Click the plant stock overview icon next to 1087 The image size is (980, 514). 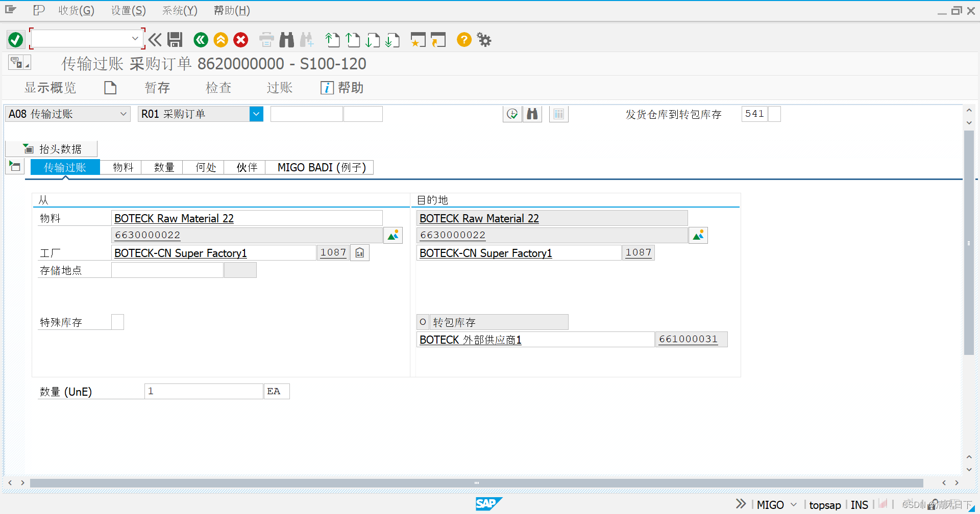click(x=360, y=252)
